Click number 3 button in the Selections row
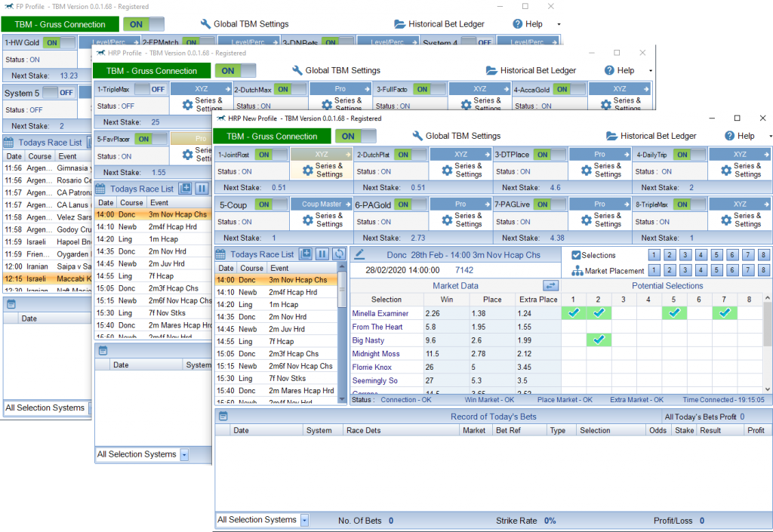Image resolution: width=773 pixels, height=532 pixels. click(685, 255)
